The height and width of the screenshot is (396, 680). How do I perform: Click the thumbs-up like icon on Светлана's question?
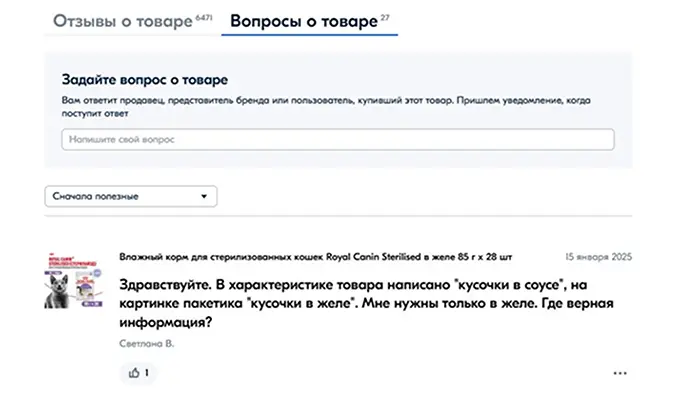pos(134,373)
